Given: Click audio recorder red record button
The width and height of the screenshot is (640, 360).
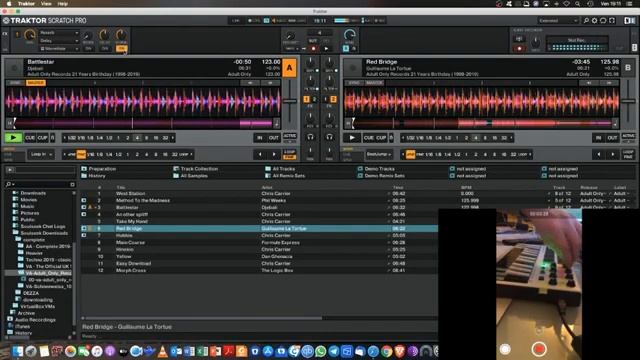Looking at the screenshot, I should coord(519,49).
